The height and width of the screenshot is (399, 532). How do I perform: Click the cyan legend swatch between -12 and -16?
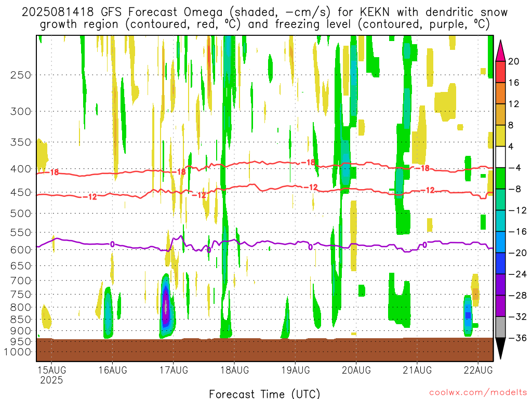500,221
